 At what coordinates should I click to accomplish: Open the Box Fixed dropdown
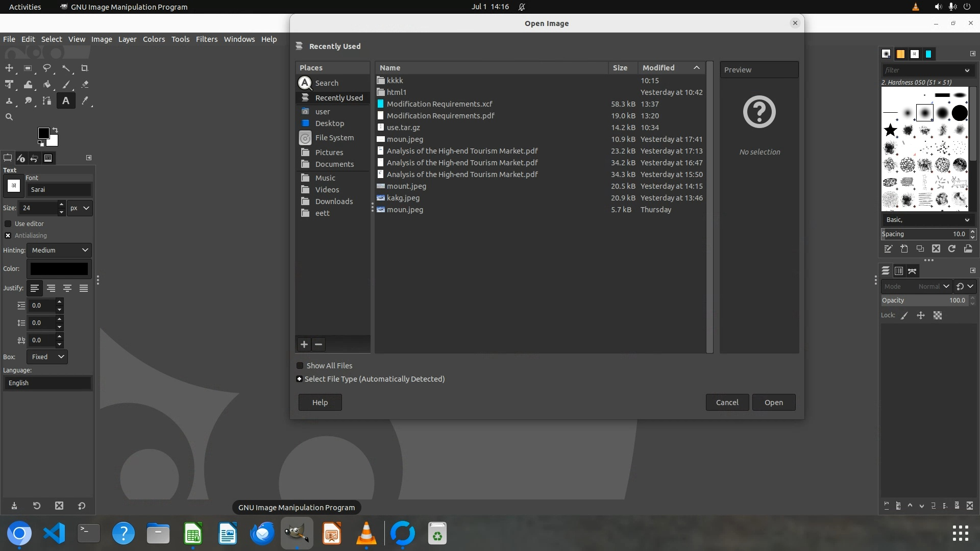[x=47, y=357]
